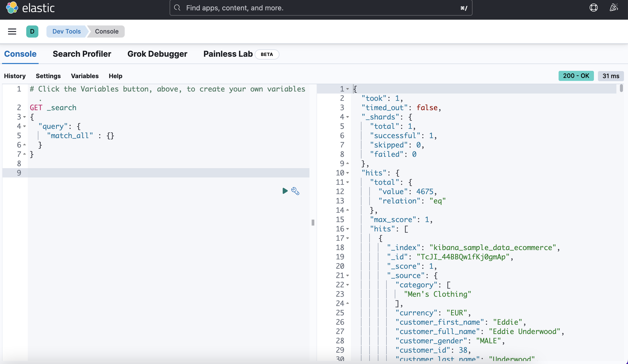Image resolution: width=628 pixels, height=364 pixels.
Task: Click the Console breadcrumb
Action: click(107, 32)
